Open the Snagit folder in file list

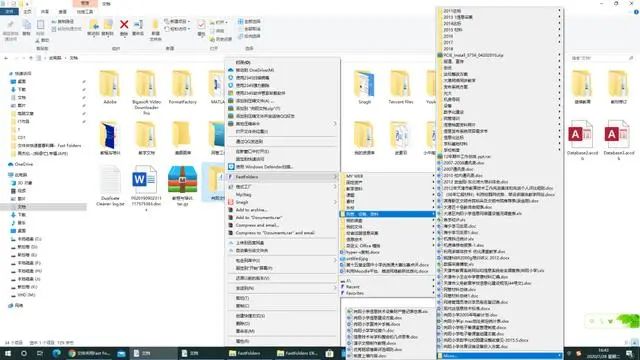click(x=364, y=87)
